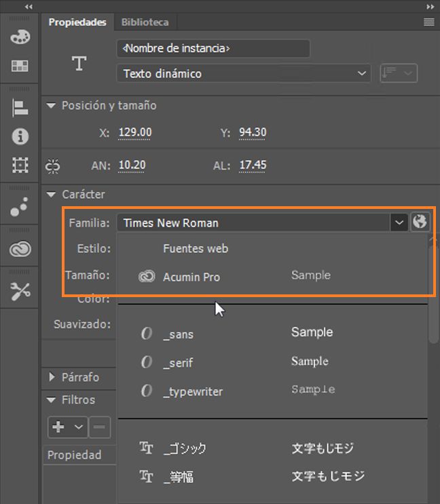Open the add filter dropdown arrow
Screen dimensions: 440x504
[x=79, y=427]
